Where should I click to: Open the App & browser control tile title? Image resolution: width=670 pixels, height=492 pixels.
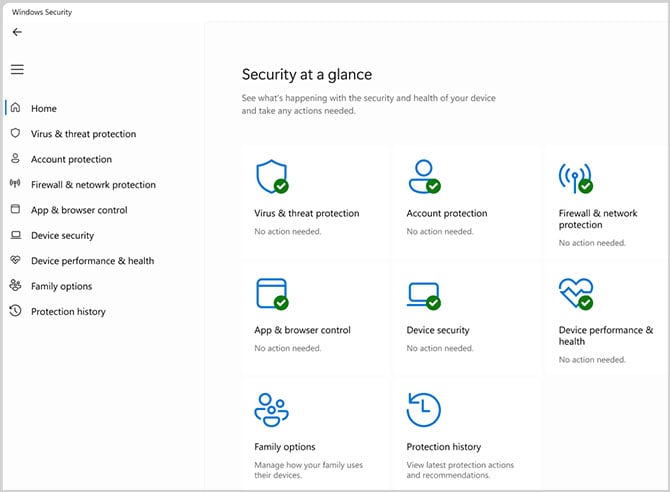[x=303, y=330]
